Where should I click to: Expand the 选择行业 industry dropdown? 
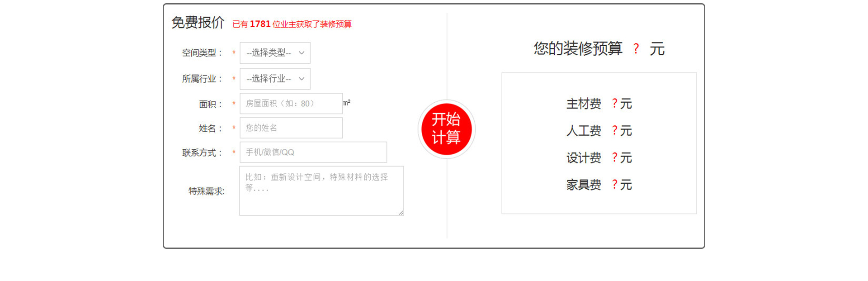pyautogui.click(x=275, y=79)
